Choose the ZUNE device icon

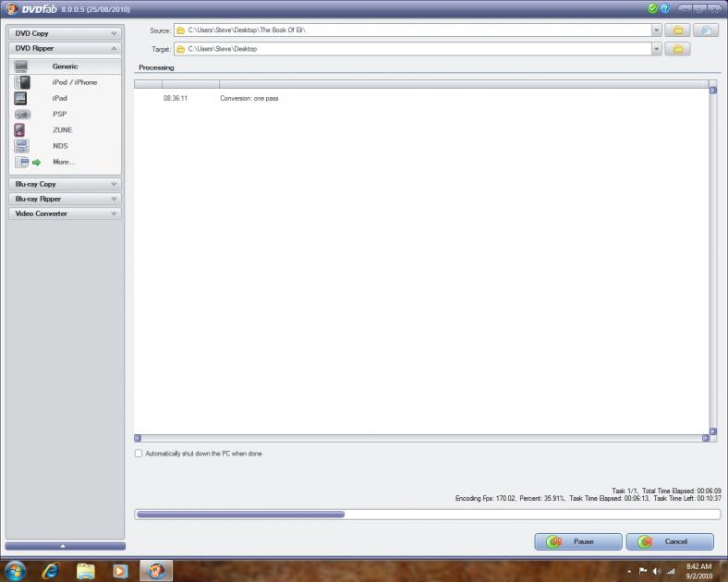pyautogui.click(x=19, y=130)
